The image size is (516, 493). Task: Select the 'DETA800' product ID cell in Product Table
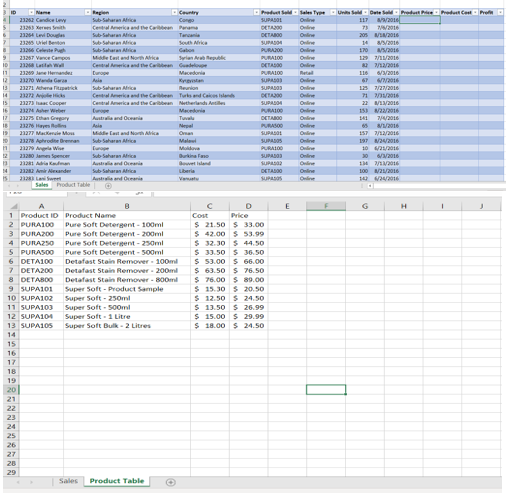click(41, 280)
